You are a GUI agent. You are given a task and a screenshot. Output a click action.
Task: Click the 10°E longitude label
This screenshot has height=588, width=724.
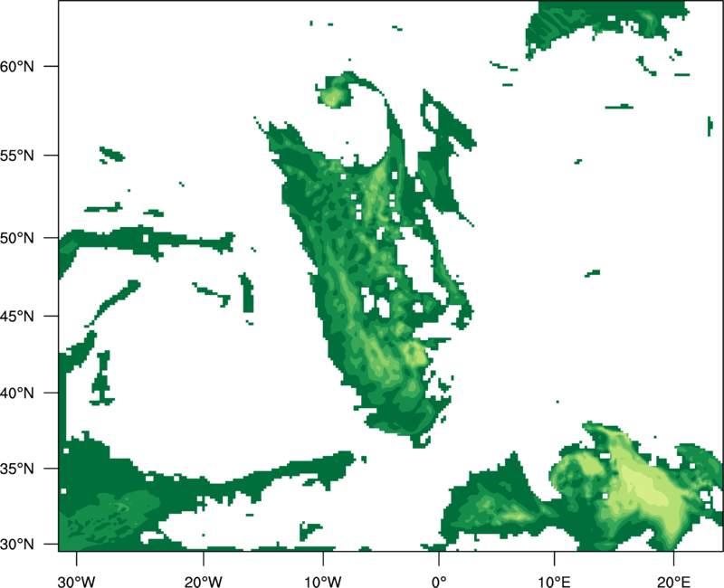click(x=554, y=582)
